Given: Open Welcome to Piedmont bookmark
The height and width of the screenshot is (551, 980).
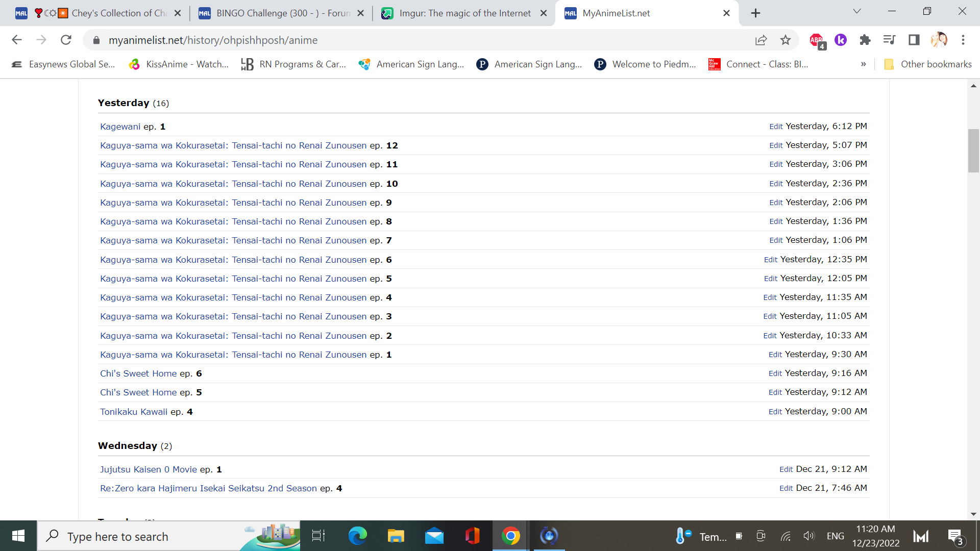Looking at the screenshot, I should (x=646, y=64).
